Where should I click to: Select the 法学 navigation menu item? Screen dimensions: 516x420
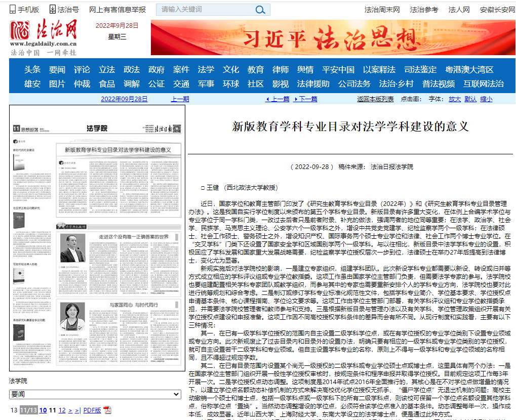point(206,70)
